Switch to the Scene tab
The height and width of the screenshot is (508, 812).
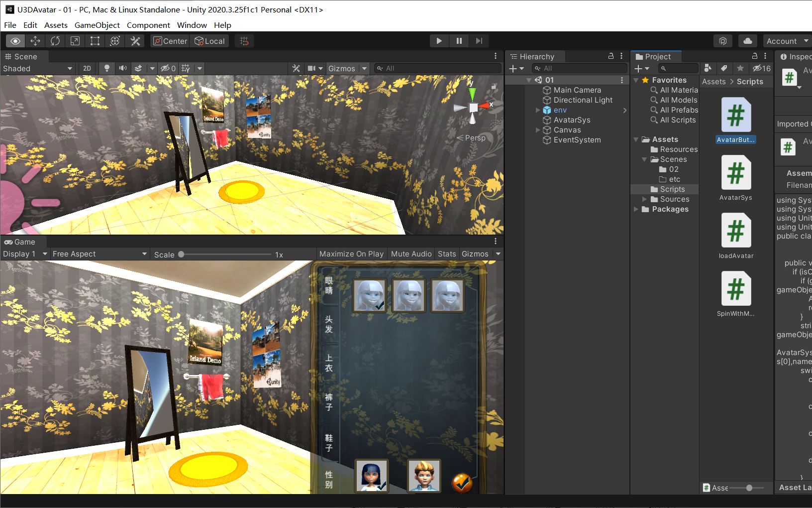point(22,56)
